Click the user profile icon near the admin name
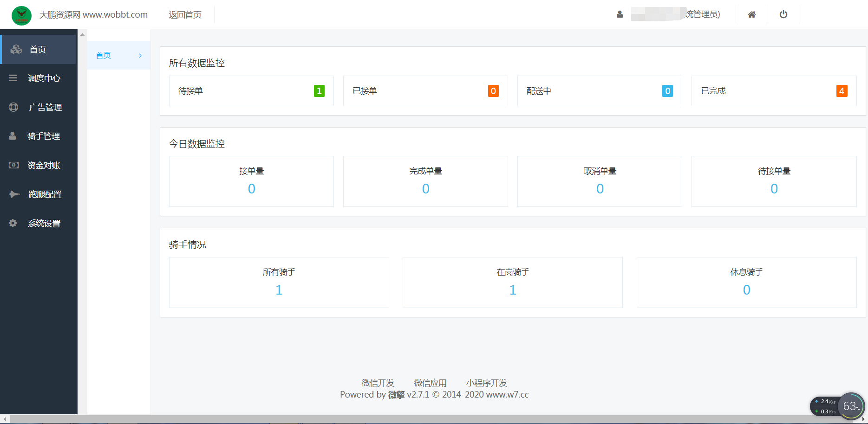 620,14
